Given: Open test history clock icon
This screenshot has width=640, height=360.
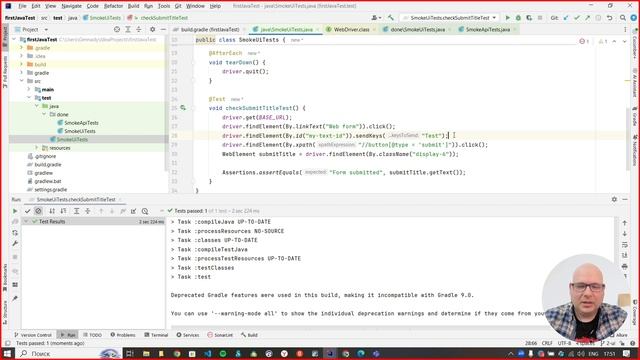Looking at the screenshot, I should (x=145, y=211).
